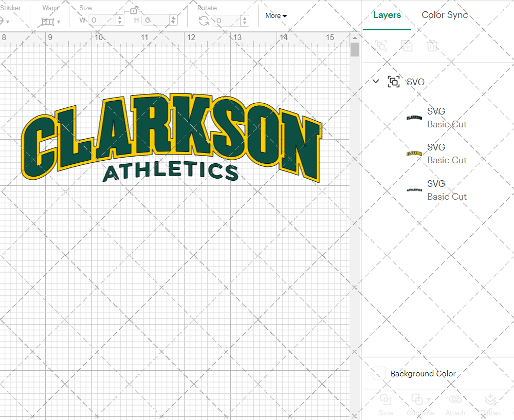Use the Attach tool
This screenshot has height=420, width=514.
455,405
